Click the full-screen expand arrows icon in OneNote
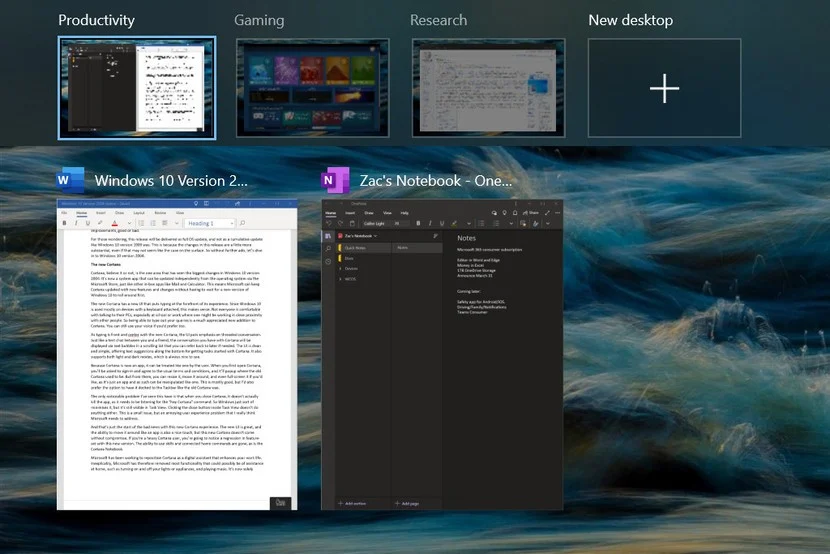 [x=547, y=213]
